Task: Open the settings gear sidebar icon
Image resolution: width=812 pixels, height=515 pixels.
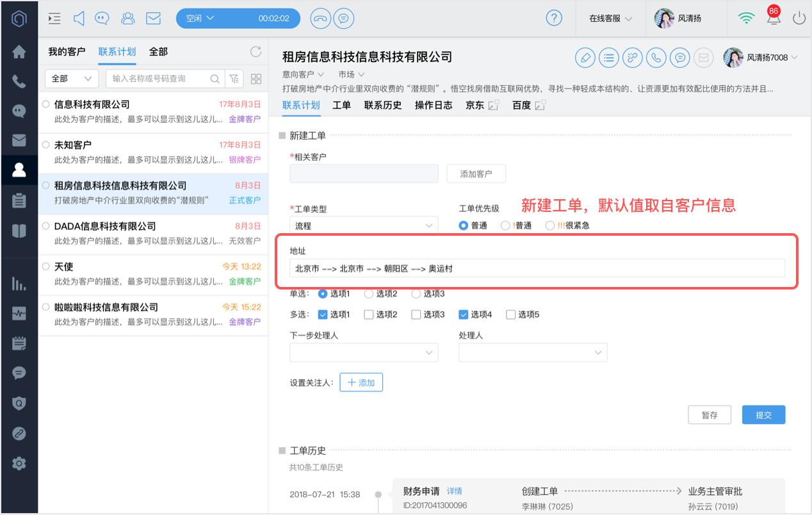Action: [19, 463]
